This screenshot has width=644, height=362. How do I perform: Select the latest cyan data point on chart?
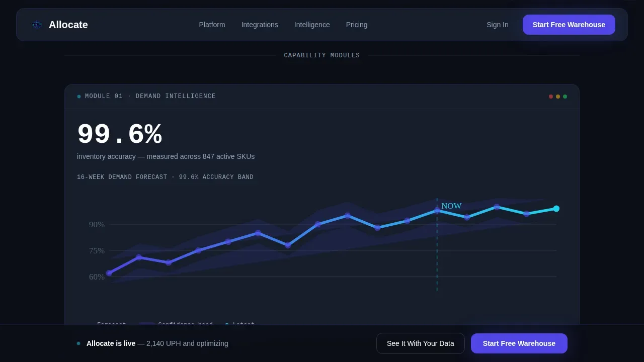(556, 209)
